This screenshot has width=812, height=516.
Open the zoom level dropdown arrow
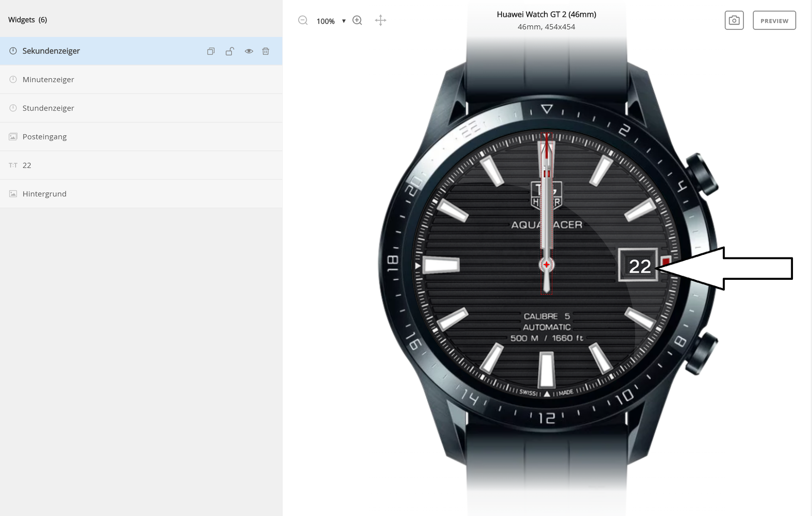point(344,21)
